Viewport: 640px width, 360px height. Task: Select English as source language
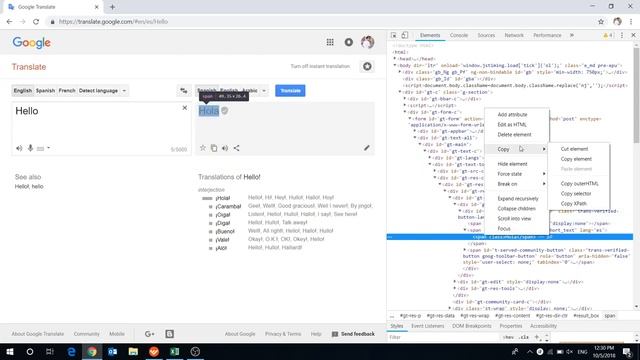point(22,91)
